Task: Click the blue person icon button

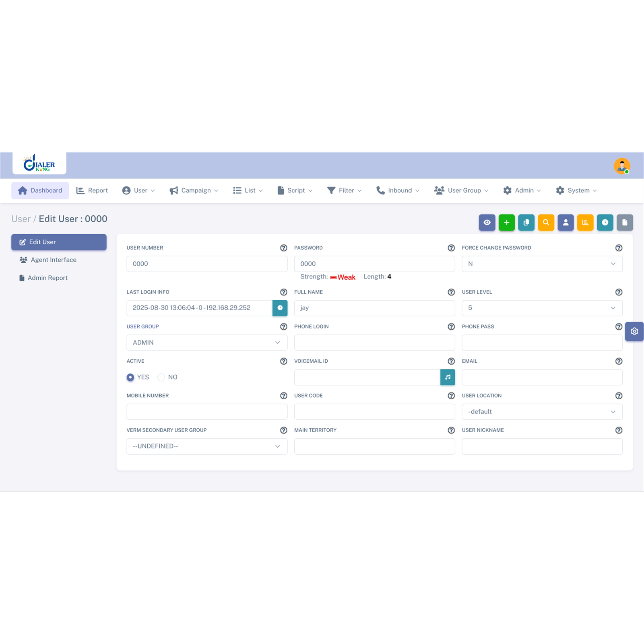Action: coord(566,222)
